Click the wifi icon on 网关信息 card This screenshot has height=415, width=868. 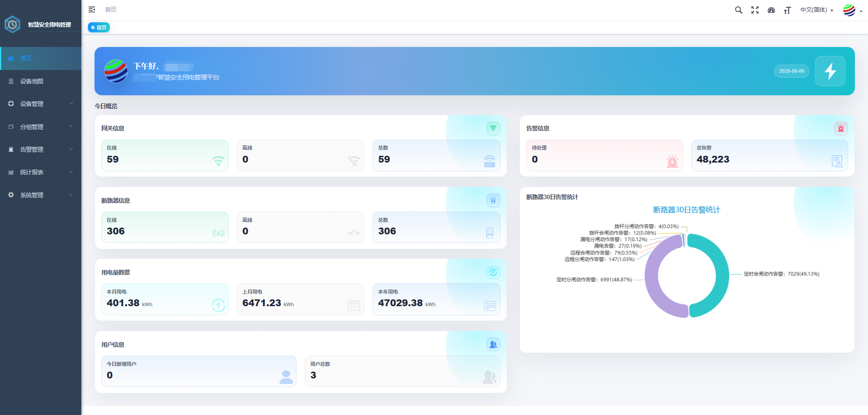pyautogui.click(x=493, y=128)
